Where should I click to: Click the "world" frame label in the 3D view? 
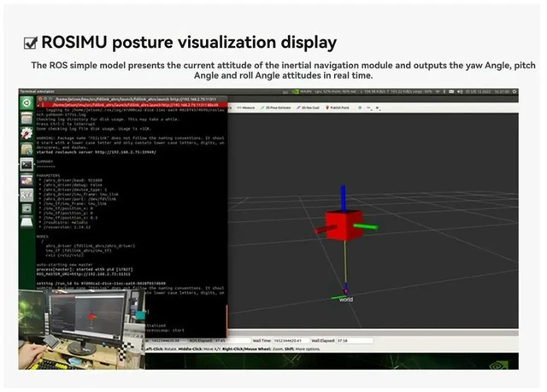[x=346, y=299]
